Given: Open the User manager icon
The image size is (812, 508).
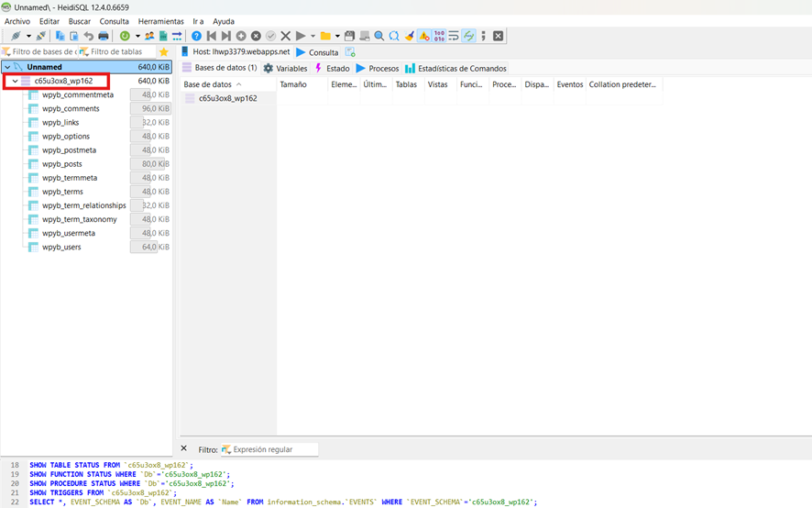Looking at the screenshot, I should 149,36.
